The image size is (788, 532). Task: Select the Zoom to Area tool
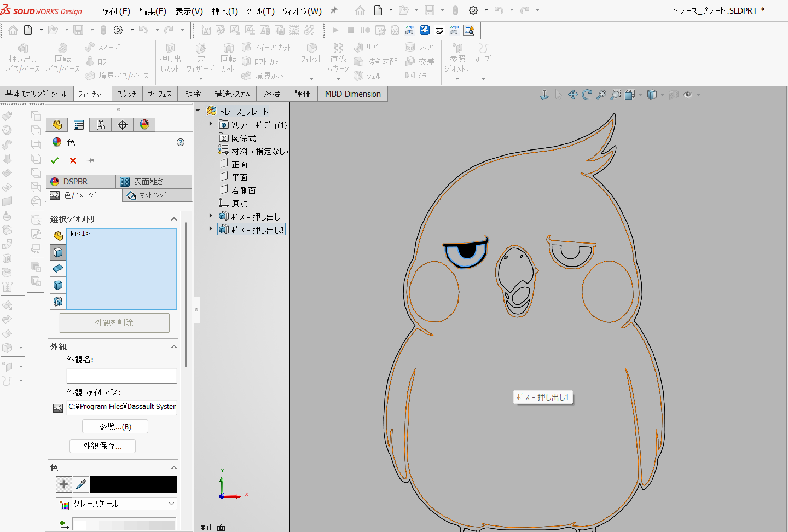(x=616, y=95)
